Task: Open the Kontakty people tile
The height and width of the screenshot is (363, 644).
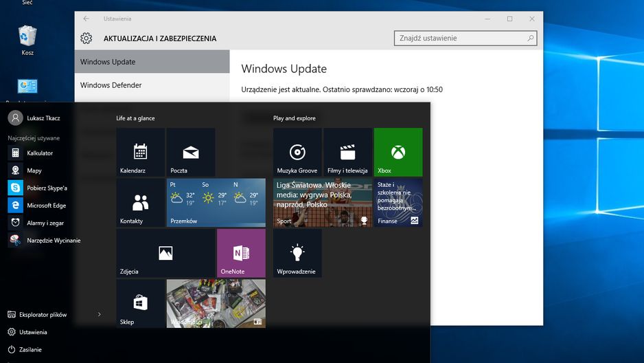Action: [x=141, y=203]
